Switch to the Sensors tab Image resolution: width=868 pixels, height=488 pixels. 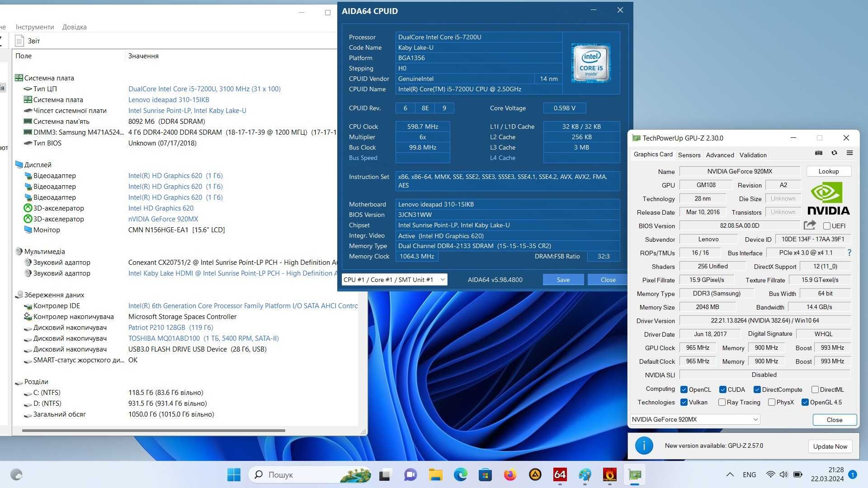click(689, 155)
